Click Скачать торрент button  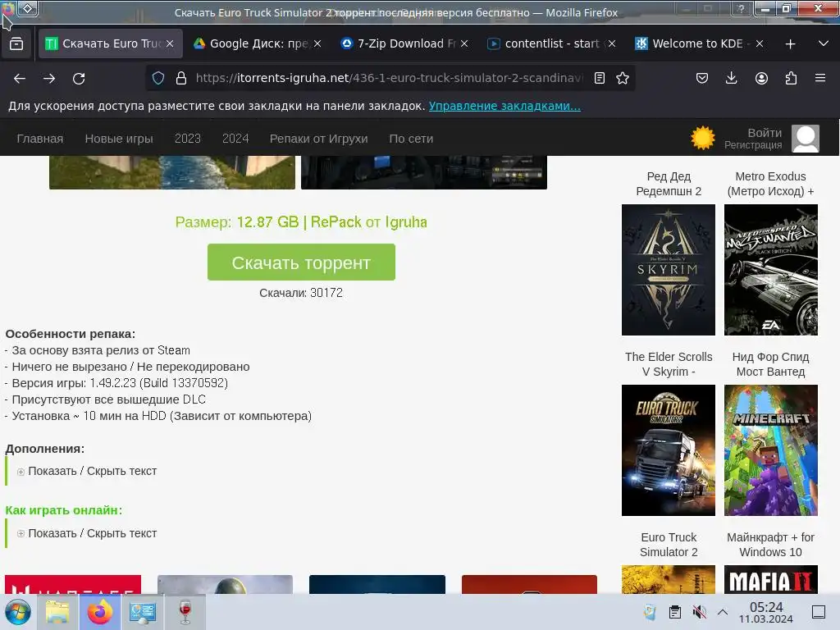tap(301, 262)
